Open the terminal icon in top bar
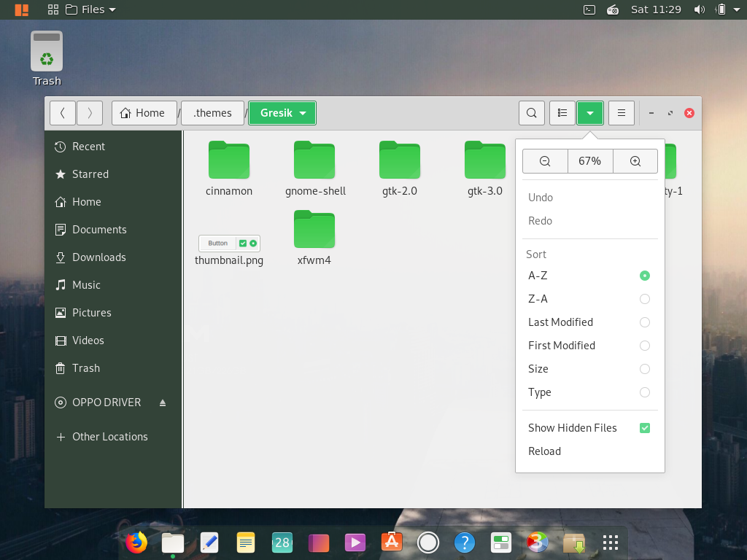 [589, 9]
